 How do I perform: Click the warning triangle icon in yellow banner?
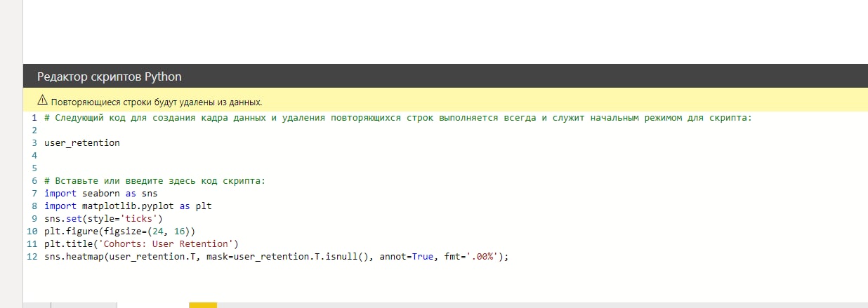tap(42, 101)
